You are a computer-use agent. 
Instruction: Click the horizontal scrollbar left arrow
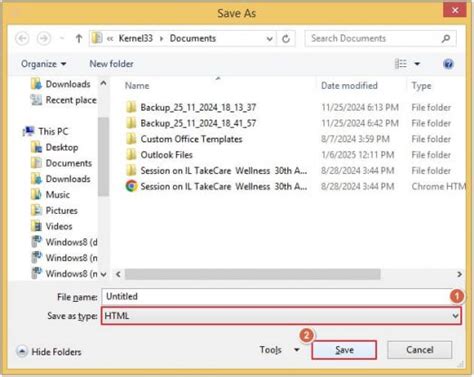(x=118, y=274)
